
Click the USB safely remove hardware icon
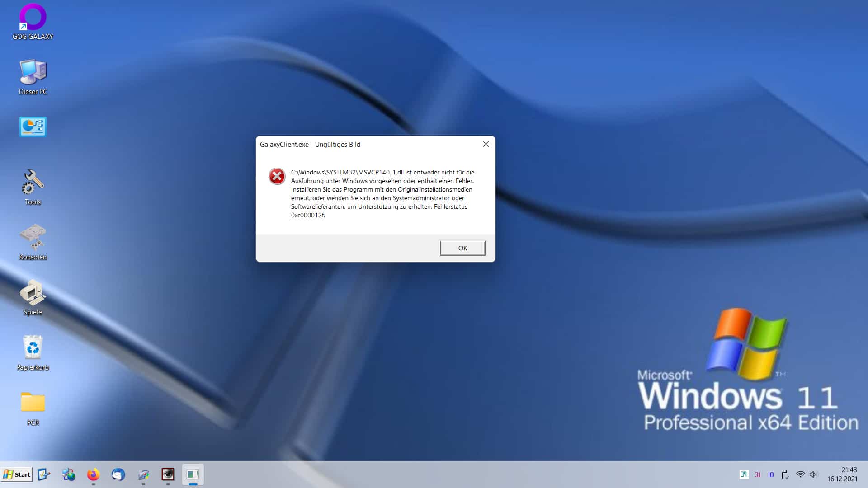pos(785,474)
